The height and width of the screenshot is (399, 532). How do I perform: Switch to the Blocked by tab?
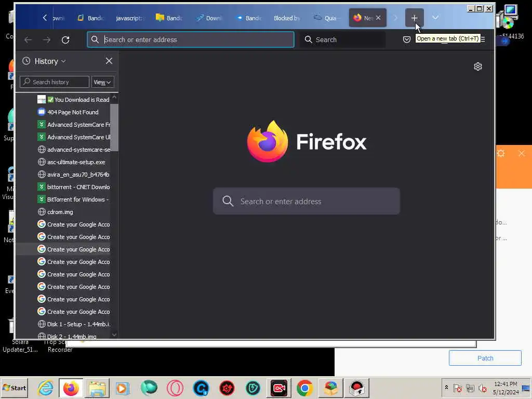tap(286, 18)
